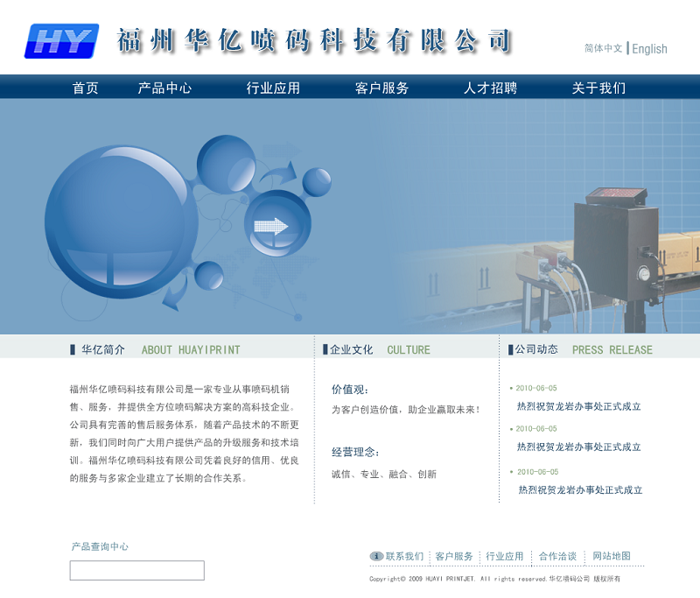
Task: Click the second 2010-06-05 news date
Action: point(536,429)
